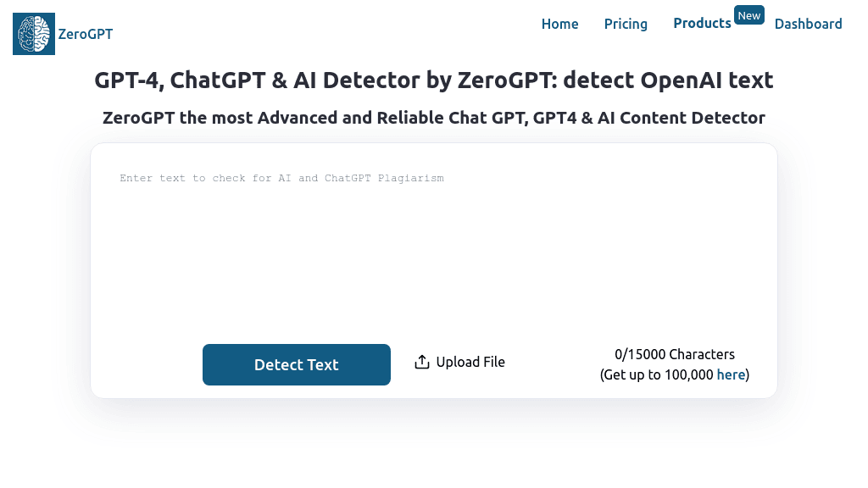Viewport: 868px width, 488px height.
Task: Follow the here link for 100,000 characters
Action: (x=731, y=374)
